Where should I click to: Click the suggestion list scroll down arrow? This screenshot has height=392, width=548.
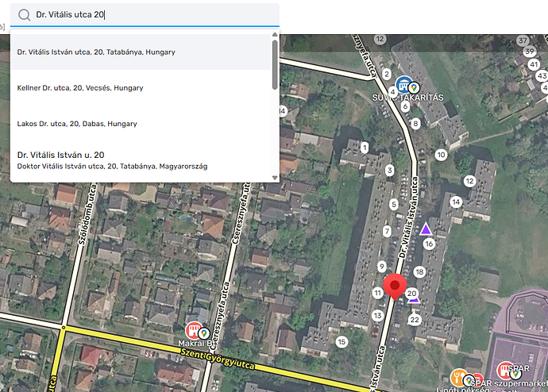coord(275,178)
